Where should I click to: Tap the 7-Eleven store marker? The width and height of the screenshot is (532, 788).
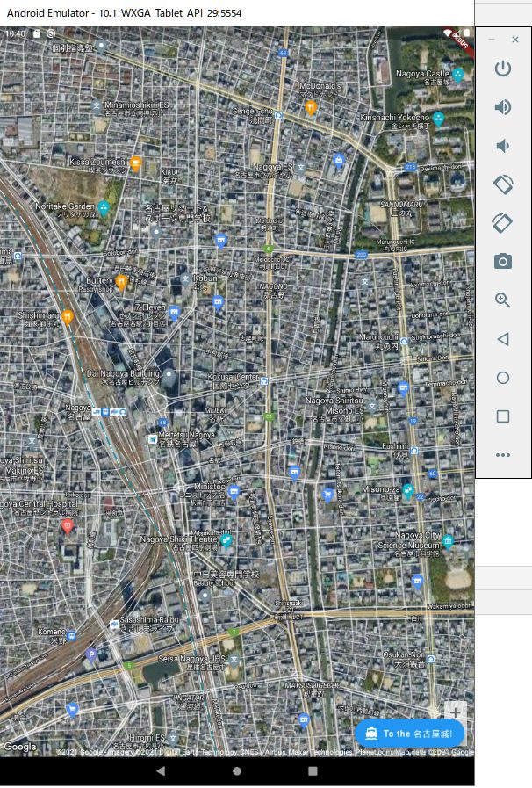pos(174,313)
